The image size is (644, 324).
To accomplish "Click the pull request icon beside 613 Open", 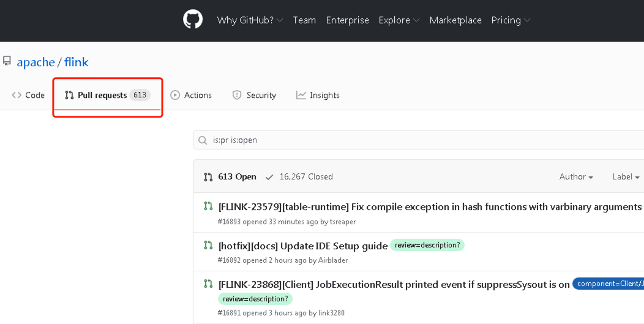I will [208, 177].
